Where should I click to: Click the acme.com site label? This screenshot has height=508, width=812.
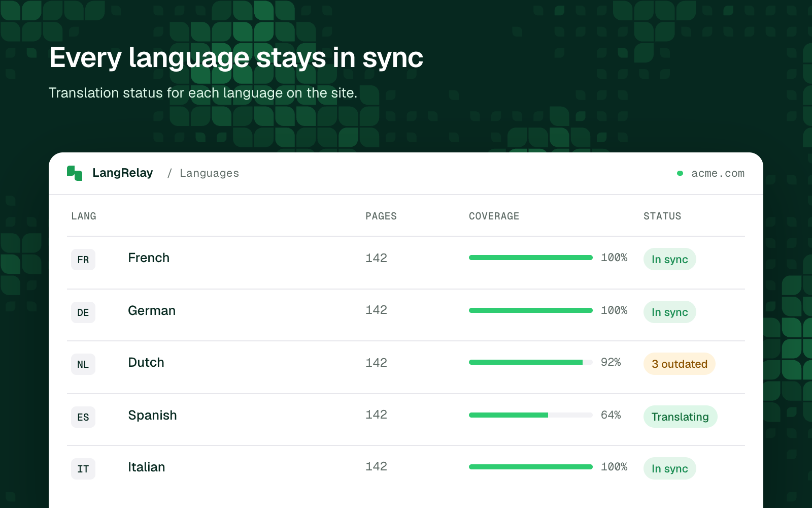[718, 173]
